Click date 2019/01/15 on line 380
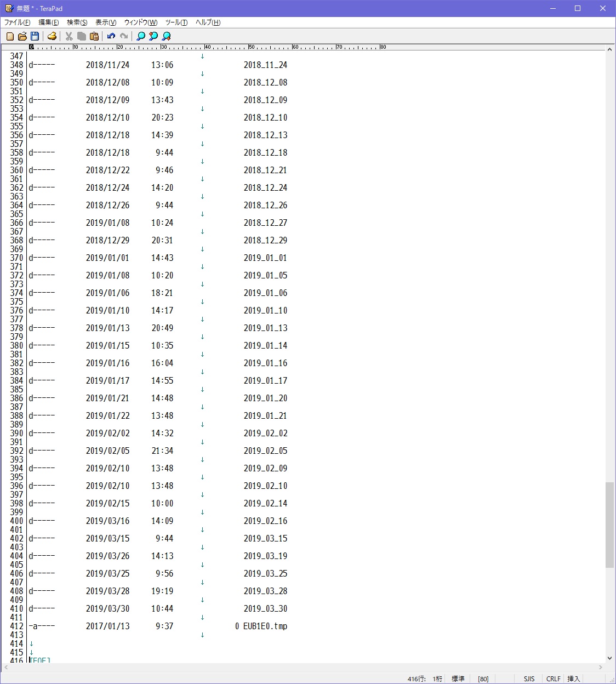Image resolution: width=616 pixels, height=684 pixels. coord(108,345)
